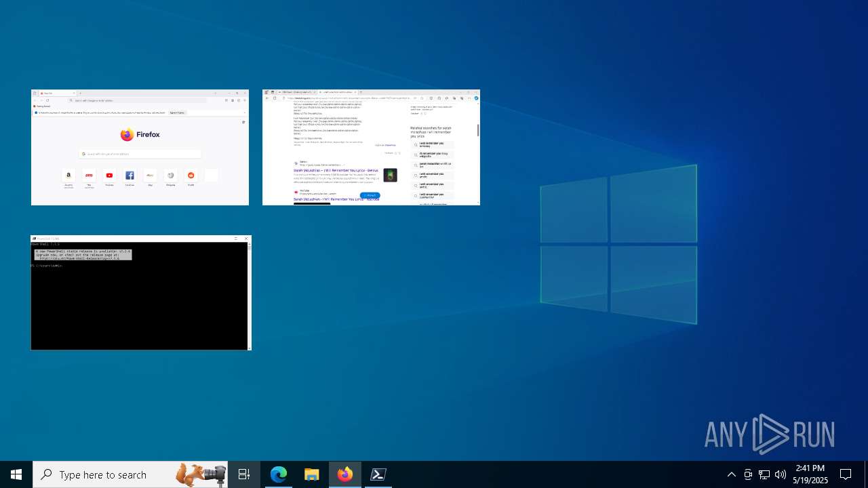Open PowerShell from the taskbar

pyautogui.click(x=378, y=474)
